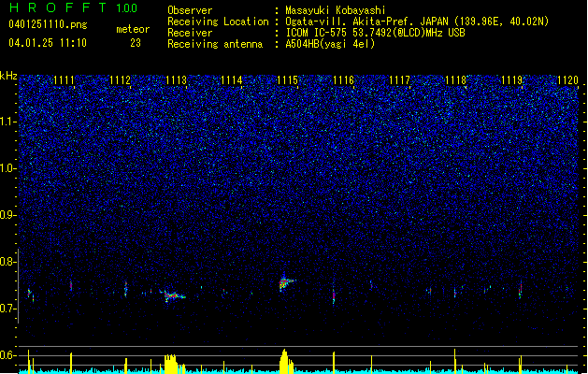
Task: Click the 1113 time marker
Action: click(x=176, y=80)
